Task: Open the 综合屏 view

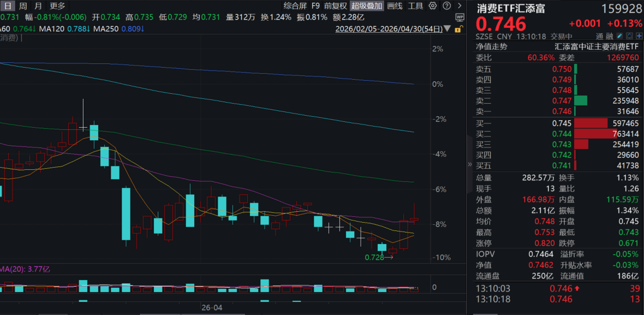Action: point(295,6)
